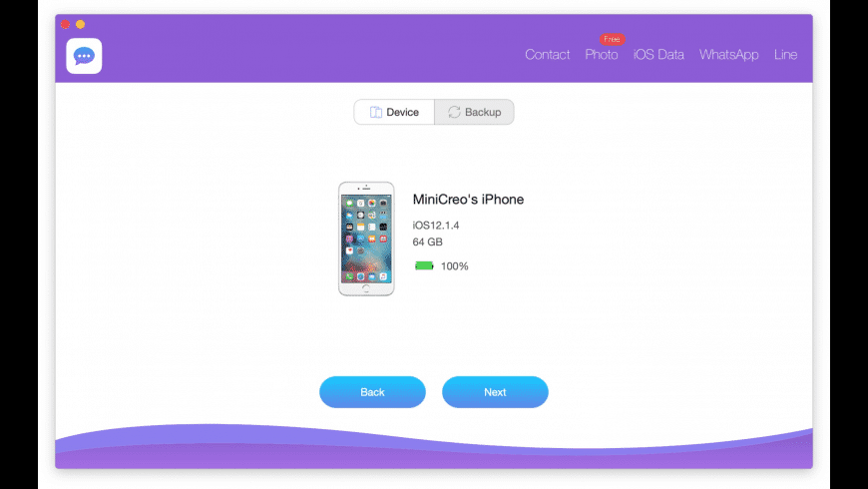Image resolution: width=868 pixels, height=489 pixels.
Task: Click the iOS12.1.4 version text
Action: pyautogui.click(x=436, y=226)
